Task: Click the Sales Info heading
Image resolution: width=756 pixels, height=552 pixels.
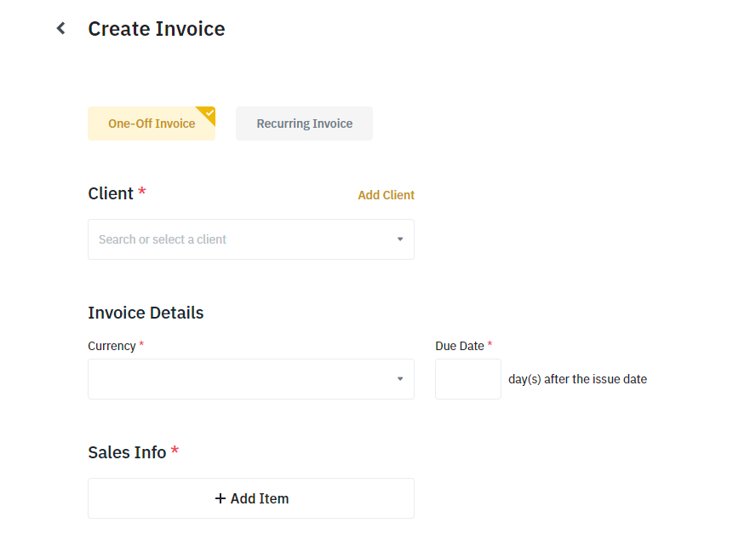Action: click(127, 452)
